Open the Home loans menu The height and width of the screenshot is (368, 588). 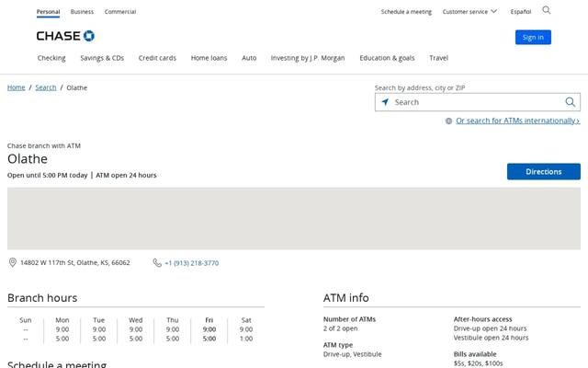(209, 58)
